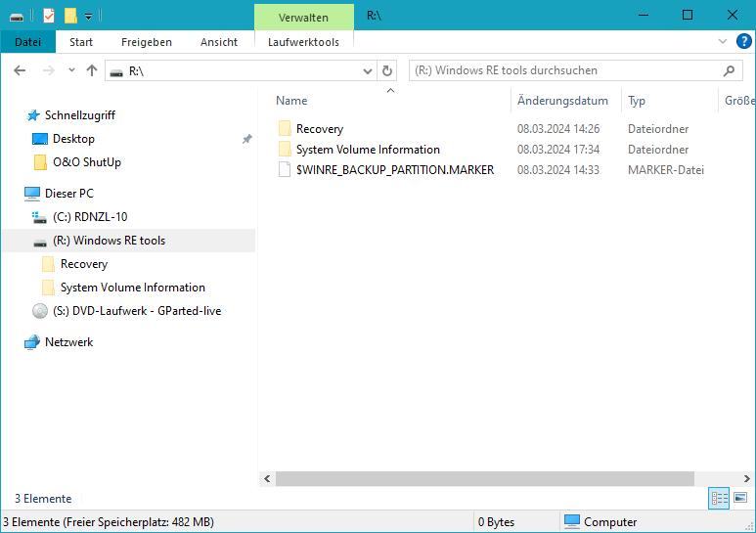The image size is (756, 533).
Task: Click the (R:) drive icon in the tree
Action: point(40,243)
